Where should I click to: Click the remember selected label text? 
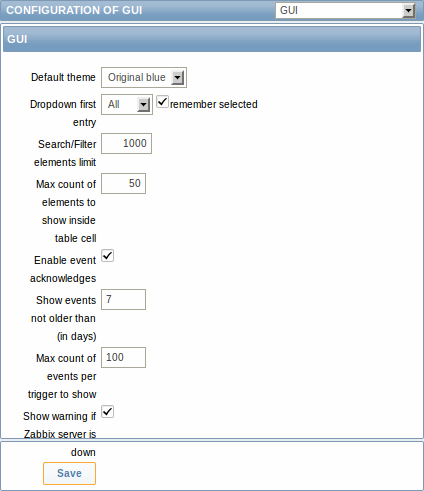(214, 104)
